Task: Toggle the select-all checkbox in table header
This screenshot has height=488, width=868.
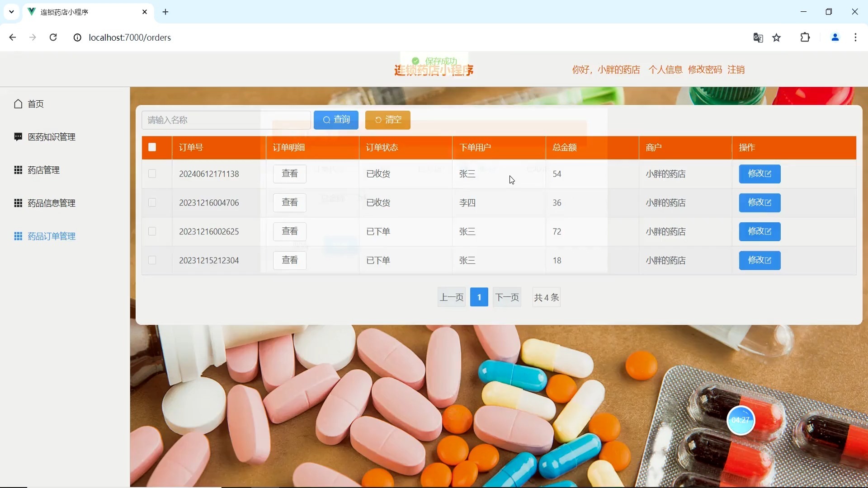Action: [152, 147]
